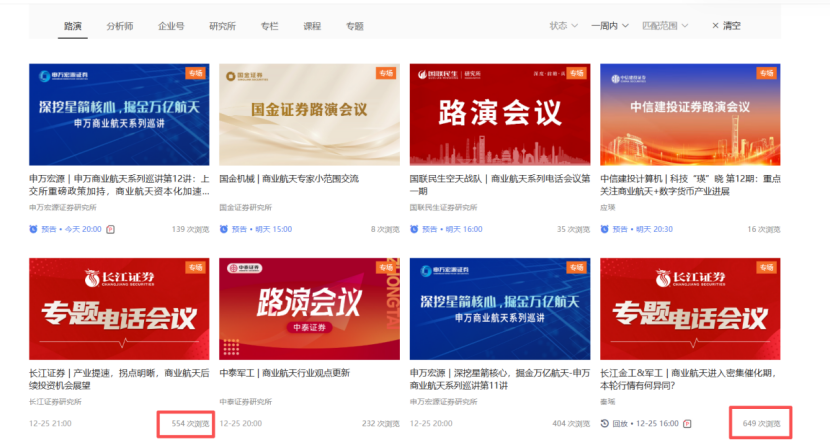Click the alarm clock icon on 申万宏源 preview
The image size is (830, 445).
tap(34, 229)
